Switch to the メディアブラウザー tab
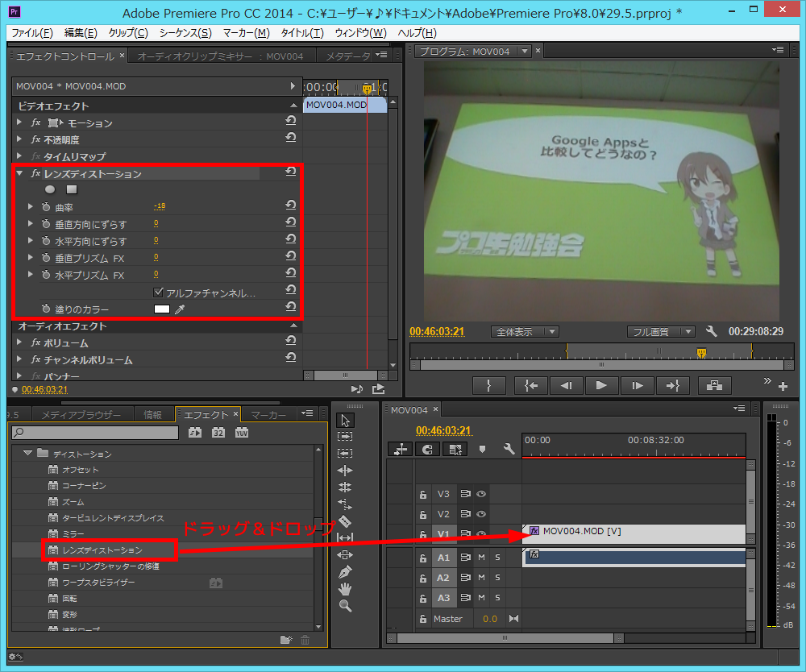This screenshot has width=806, height=672. click(81, 415)
